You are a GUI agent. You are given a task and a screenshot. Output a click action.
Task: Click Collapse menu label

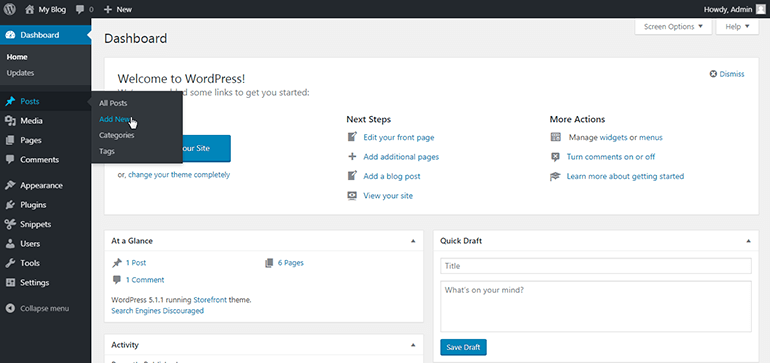coord(44,308)
